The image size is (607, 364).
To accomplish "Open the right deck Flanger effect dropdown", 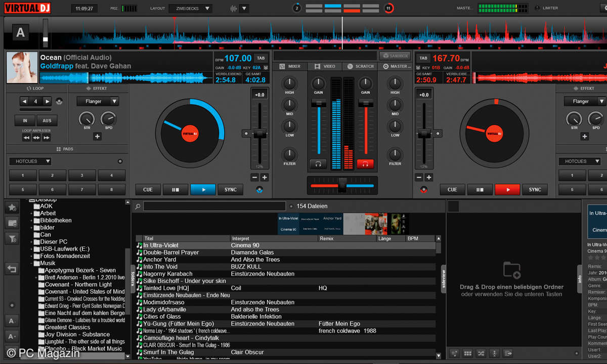I will point(585,101).
